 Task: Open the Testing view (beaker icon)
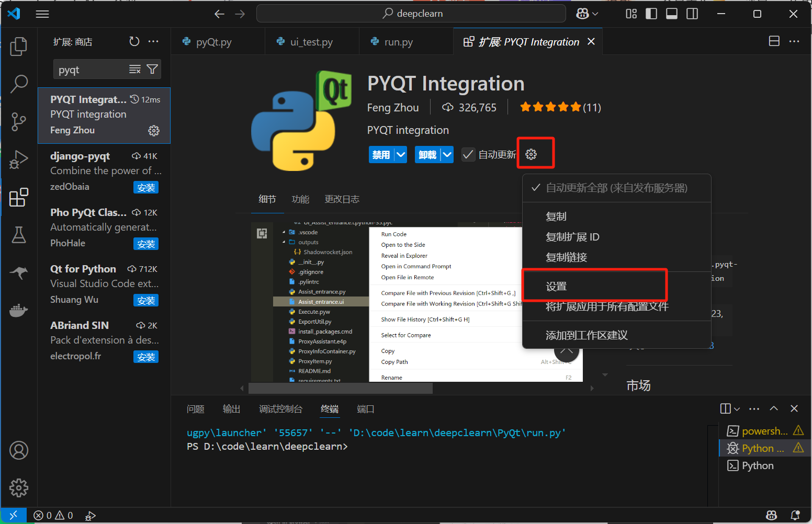point(19,235)
